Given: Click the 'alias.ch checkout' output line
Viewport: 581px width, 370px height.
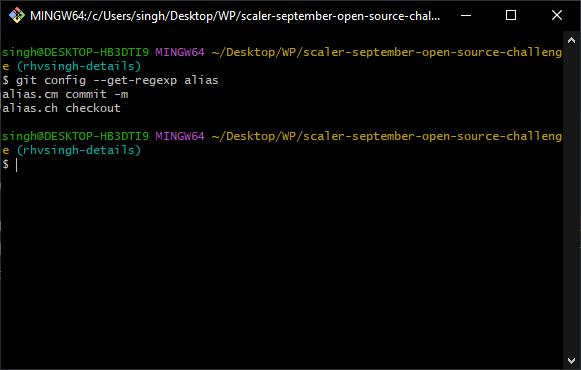Looking at the screenshot, I should click(61, 108).
